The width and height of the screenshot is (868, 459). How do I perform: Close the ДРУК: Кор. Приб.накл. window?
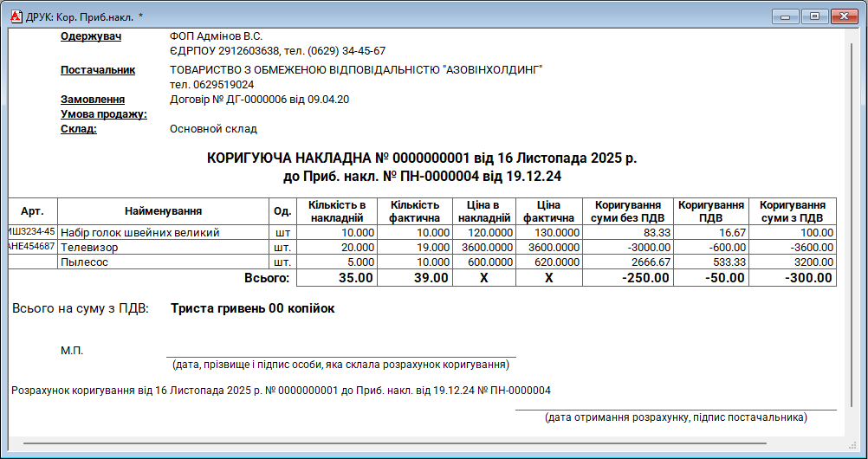click(x=844, y=16)
